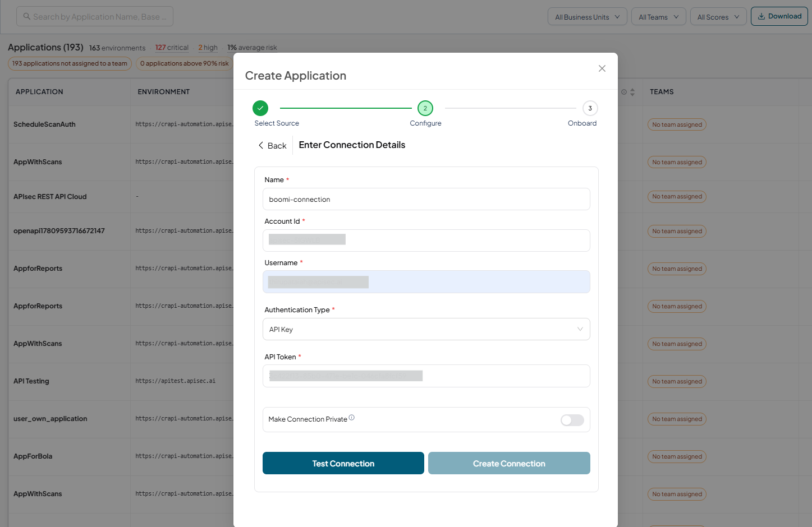This screenshot has width=812, height=527.
Task: Click step 3 Onboard circle
Action: 590,108
